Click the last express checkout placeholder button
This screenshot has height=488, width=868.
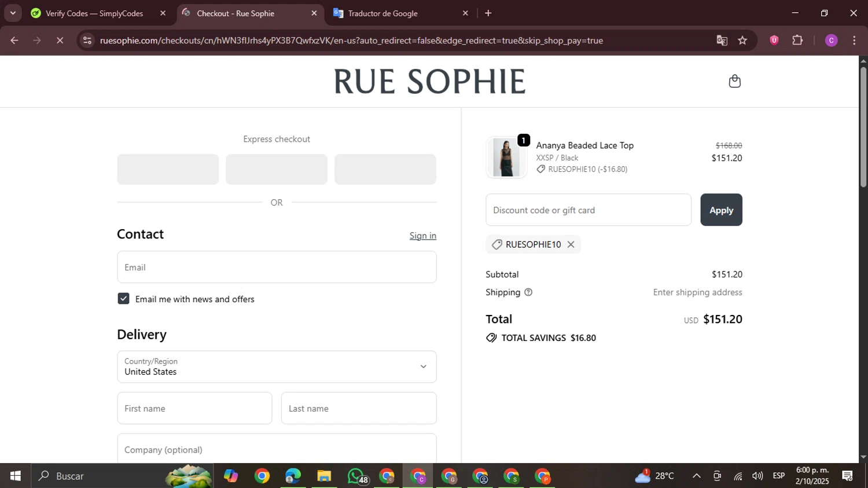[385, 169]
